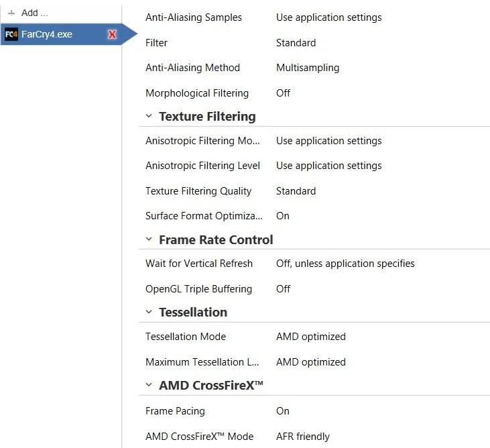Click the Tessellation Mode label
The height and width of the screenshot is (448, 490).
coord(186,337)
